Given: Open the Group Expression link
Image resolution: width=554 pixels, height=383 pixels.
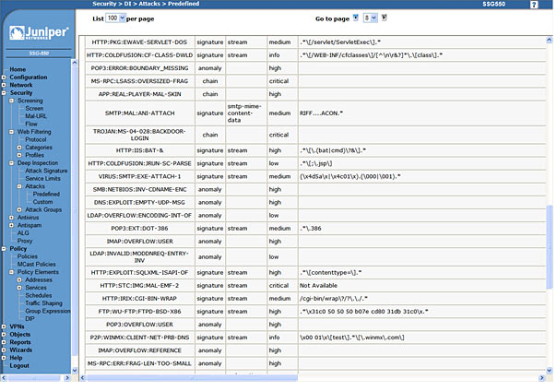Looking at the screenshot, I should [x=48, y=311].
